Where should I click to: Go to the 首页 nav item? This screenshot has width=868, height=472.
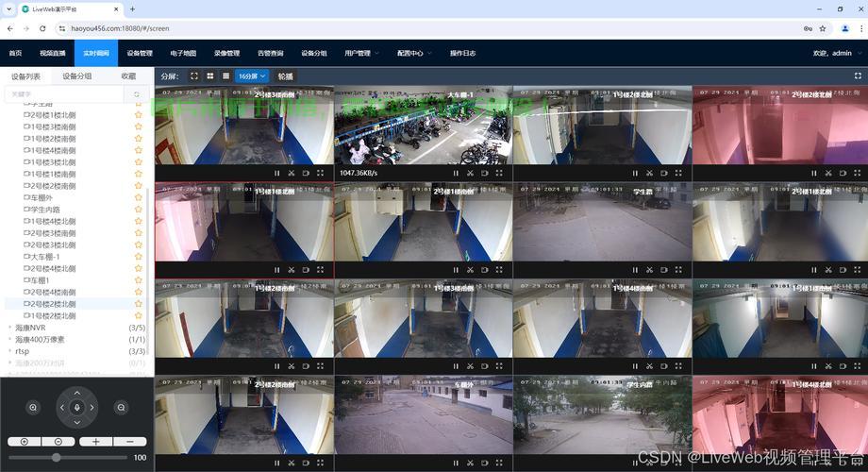(x=15, y=53)
